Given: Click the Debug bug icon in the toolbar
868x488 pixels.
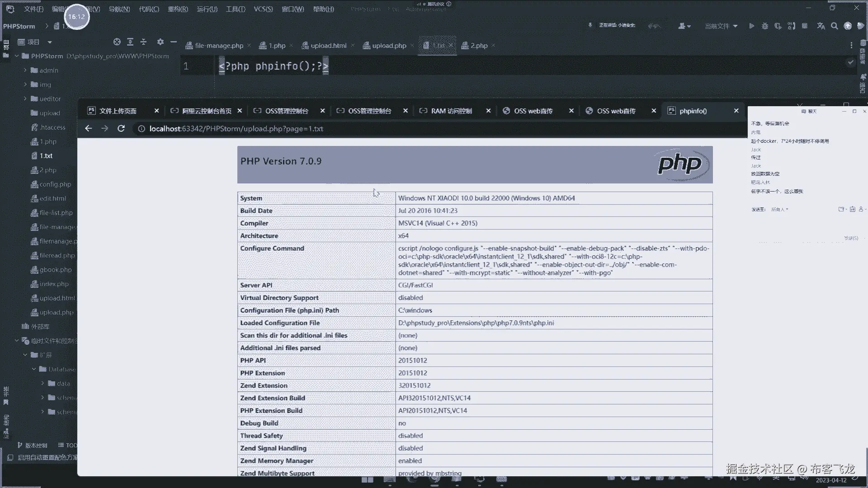Looking at the screenshot, I should click(x=764, y=26).
